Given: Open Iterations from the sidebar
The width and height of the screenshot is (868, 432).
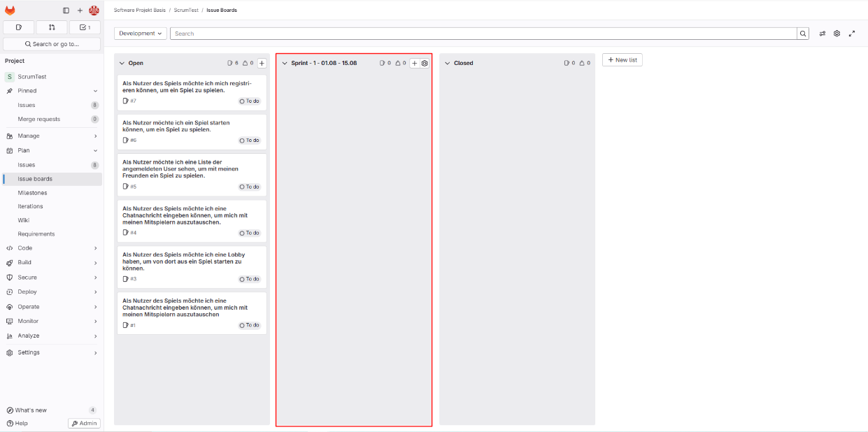Looking at the screenshot, I should (30, 206).
